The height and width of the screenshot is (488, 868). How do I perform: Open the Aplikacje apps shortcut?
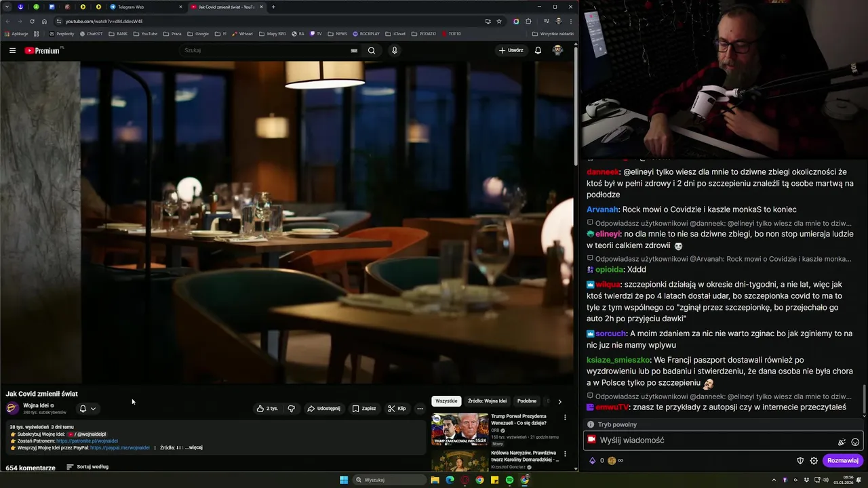click(16, 33)
